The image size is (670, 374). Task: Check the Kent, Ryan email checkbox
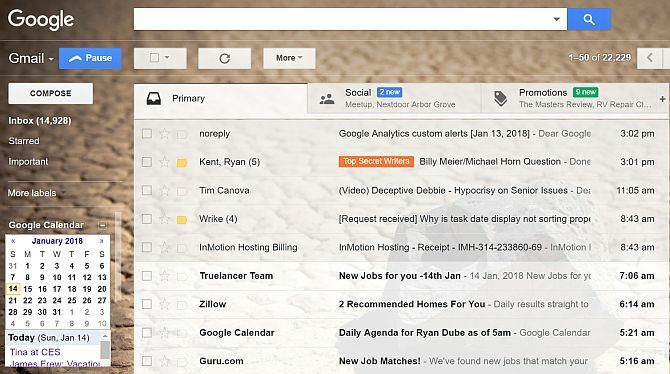(147, 162)
